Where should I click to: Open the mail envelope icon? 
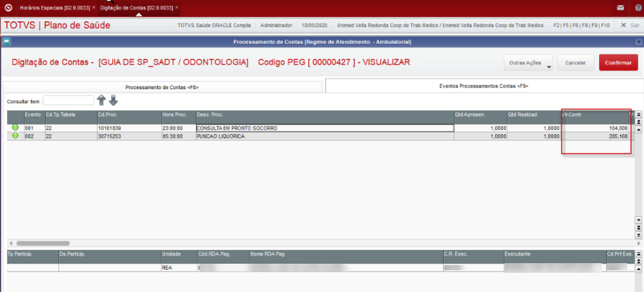tap(620, 8)
